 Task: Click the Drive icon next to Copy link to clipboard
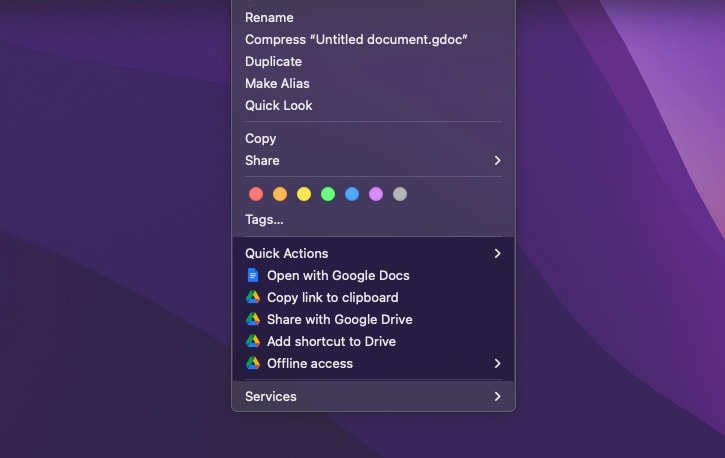tap(253, 297)
